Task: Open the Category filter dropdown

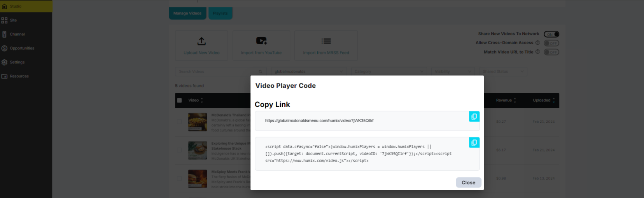Action: [x=389, y=71]
